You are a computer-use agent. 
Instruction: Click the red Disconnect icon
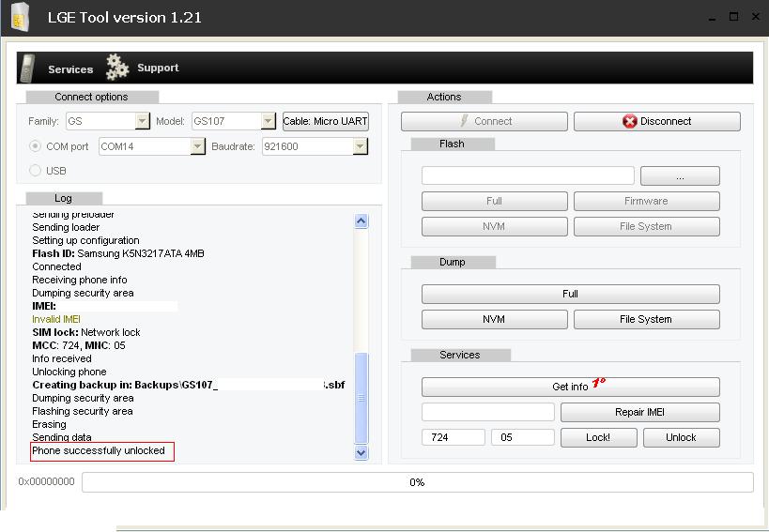pyautogui.click(x=629, y=121)
